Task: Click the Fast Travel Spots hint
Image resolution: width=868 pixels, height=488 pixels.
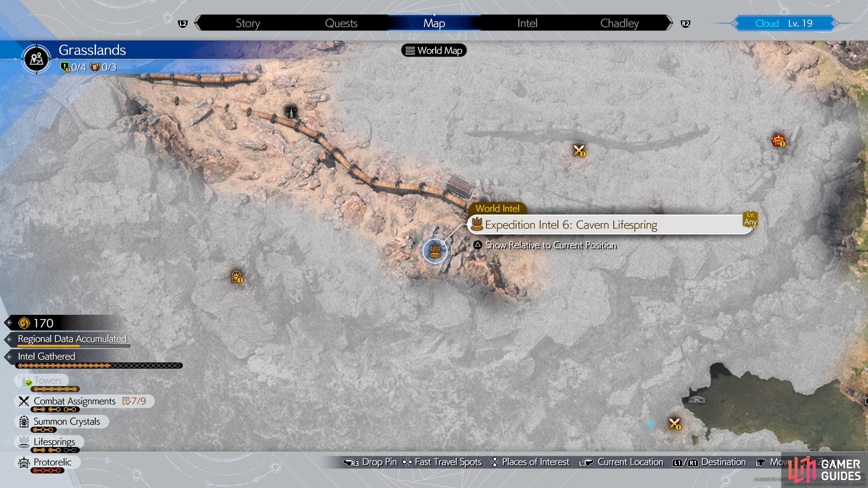Action: pos(442,462)
